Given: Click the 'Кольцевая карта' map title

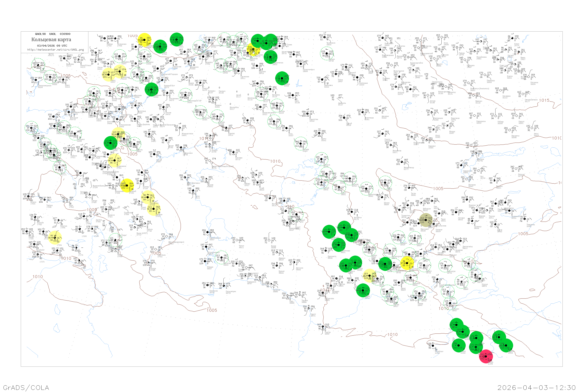Looking at the screenshot, I should click(x=51, y=40).
